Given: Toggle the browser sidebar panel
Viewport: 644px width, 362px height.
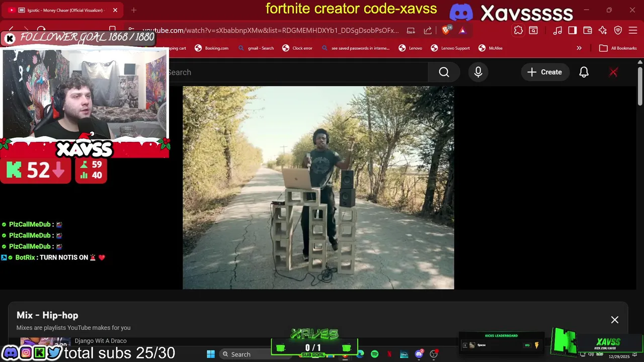Looking at the screenshot, I should (x=573, y=30).
